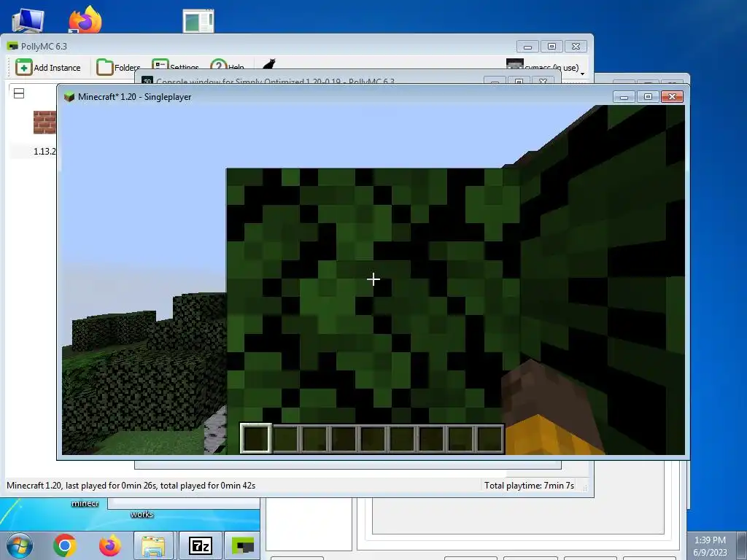This screenshot has height=560, width=747.
Task: Click the Console window title bar icon
Action: pos(147,80)
